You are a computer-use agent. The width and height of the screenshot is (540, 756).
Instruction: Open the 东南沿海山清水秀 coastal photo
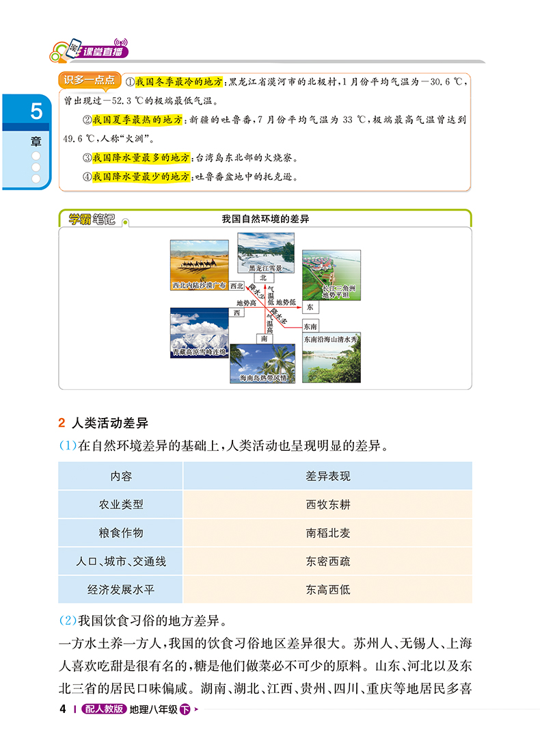point(332,358)
